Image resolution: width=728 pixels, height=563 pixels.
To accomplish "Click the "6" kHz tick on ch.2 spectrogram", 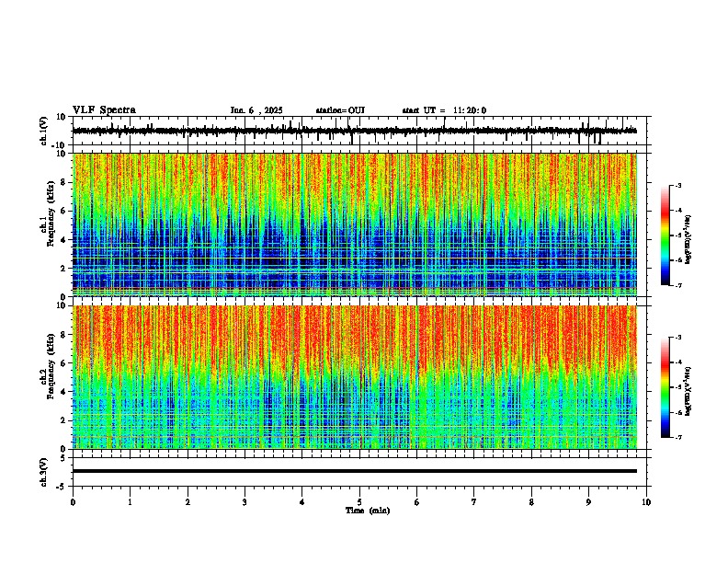I will [x=64, y=363].
